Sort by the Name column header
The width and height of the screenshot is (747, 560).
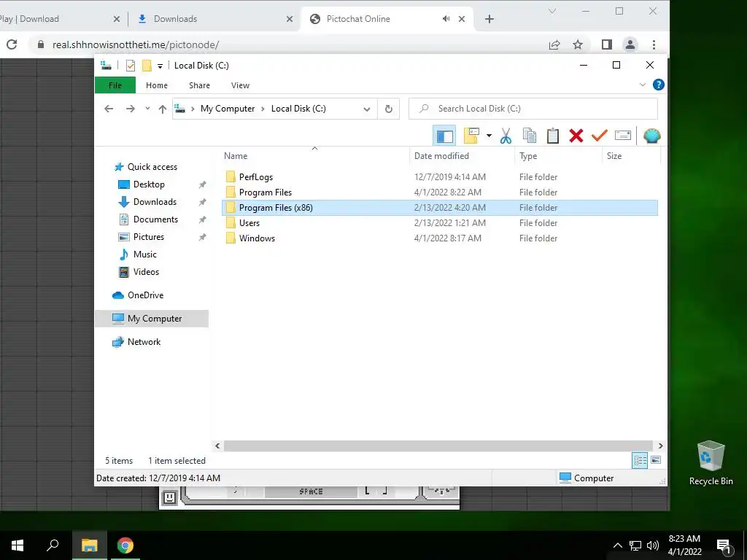pos(314,156)
